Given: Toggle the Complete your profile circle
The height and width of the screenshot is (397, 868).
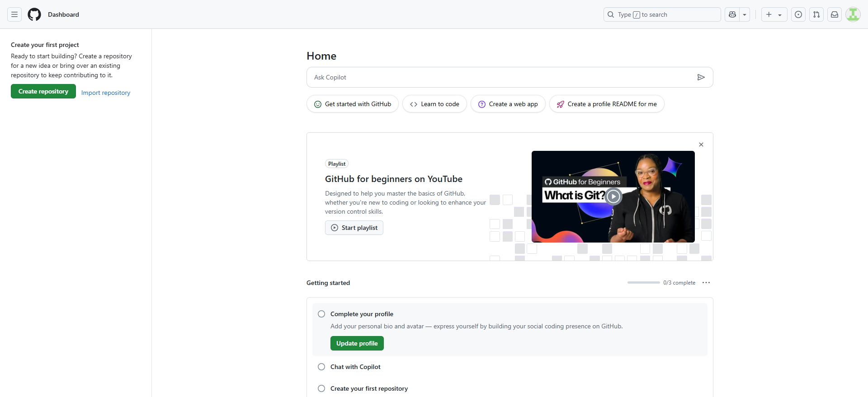Looking at the screenshot, I should (x=321, y=314).
